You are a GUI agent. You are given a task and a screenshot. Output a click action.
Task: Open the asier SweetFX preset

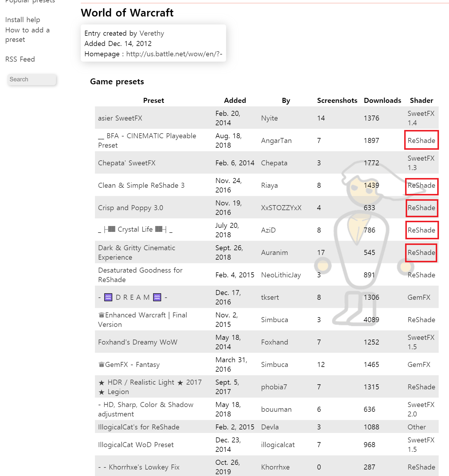click(120, 118)
